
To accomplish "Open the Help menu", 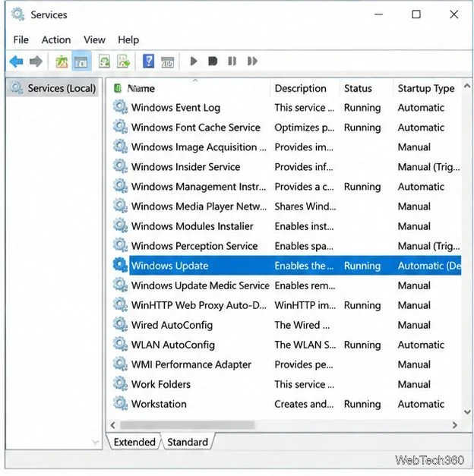I will [128, 39].
